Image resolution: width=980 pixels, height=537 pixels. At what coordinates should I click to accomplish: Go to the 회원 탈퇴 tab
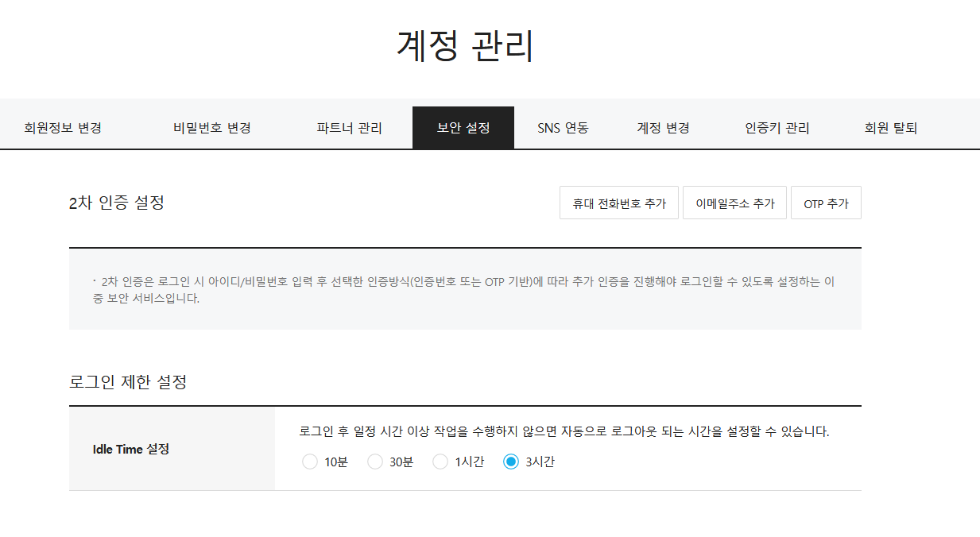coord(891,128)
